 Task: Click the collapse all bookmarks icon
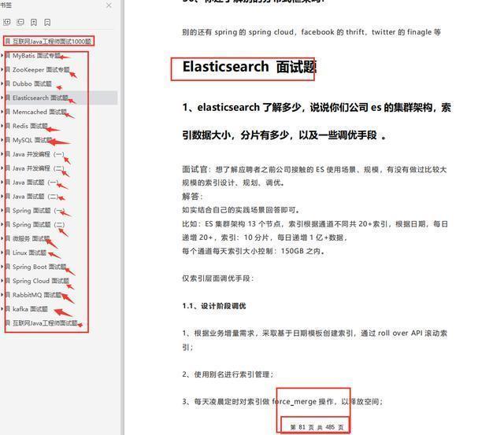[x=20, y=22]
